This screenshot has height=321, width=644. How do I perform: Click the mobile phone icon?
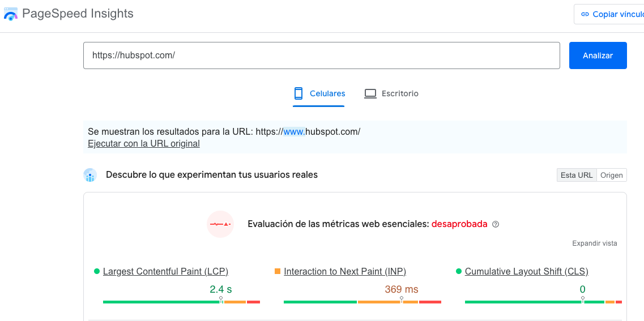(x=298, y=93)
